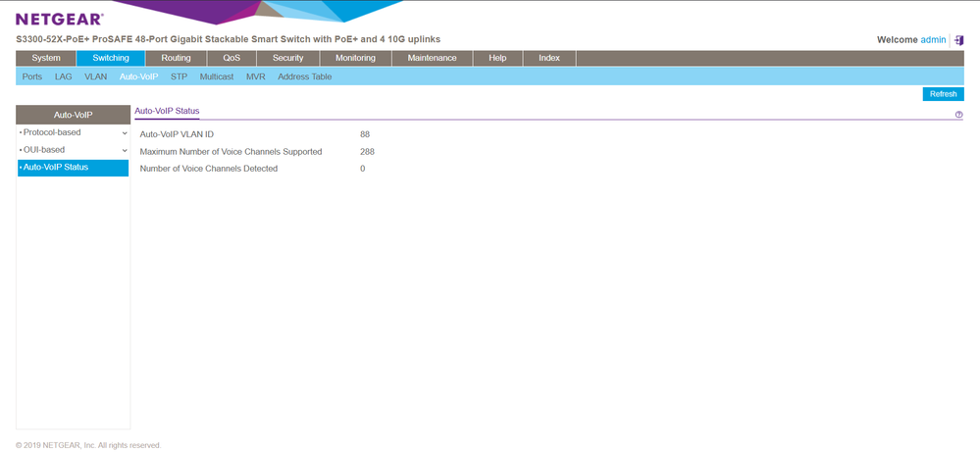The height and width of the screenshot is (452, 980).
Task: Open the STP submenu
Action: 179,76
